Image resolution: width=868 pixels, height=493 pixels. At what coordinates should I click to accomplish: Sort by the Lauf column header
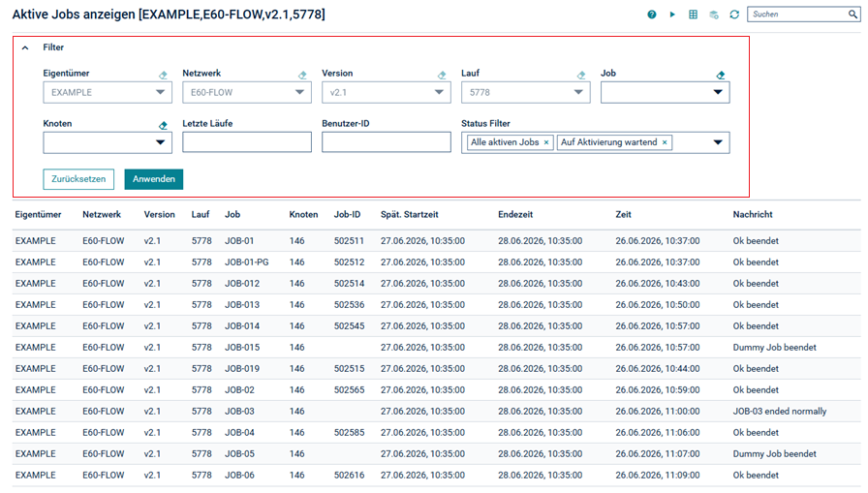201,215
